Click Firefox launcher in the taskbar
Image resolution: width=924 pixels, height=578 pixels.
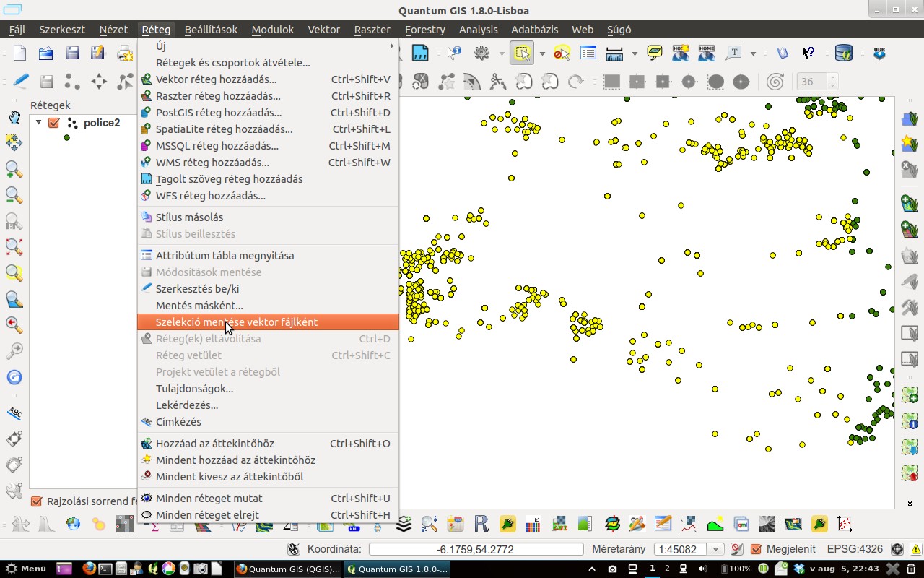pyautogui.click(x=89, y=569)
